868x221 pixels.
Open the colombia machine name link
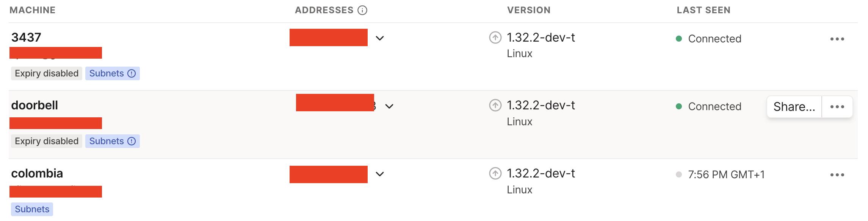tap(37, 173)
